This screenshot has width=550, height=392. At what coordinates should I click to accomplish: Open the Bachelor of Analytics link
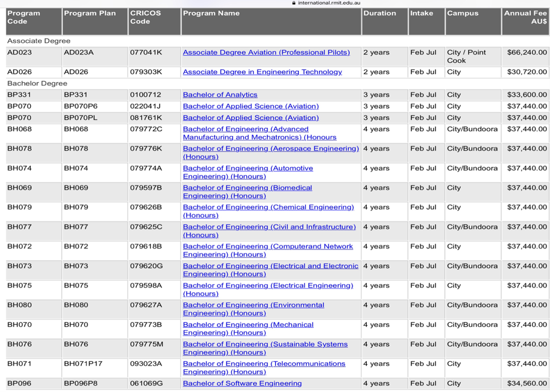coord(220,95)
